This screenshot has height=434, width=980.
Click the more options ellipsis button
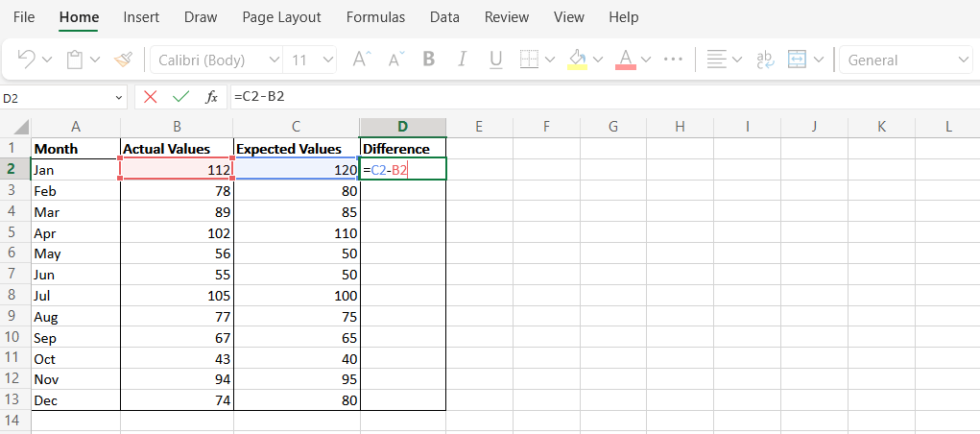click(x=673, y=60)
